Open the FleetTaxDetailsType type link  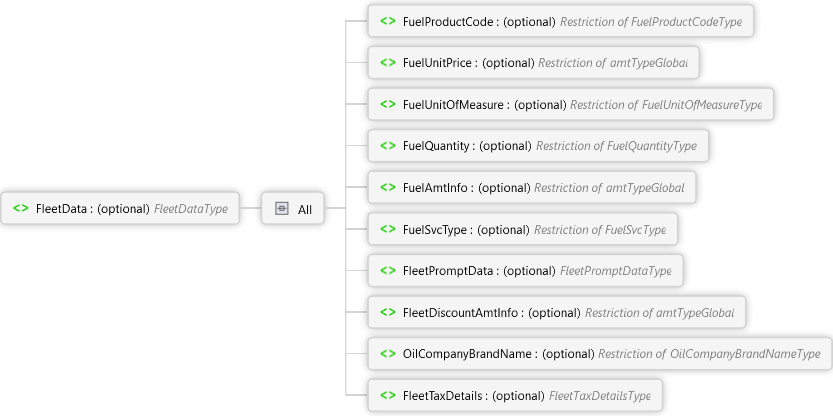pos(606,395)
